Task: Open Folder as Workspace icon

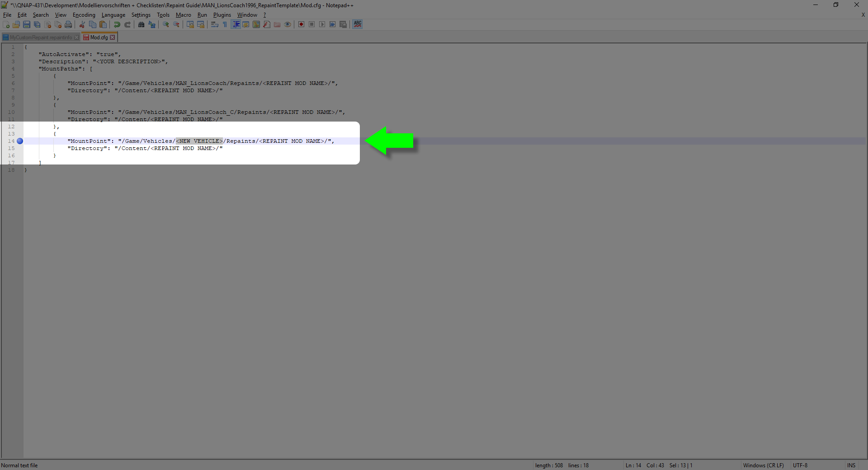Action: point(277,24)
